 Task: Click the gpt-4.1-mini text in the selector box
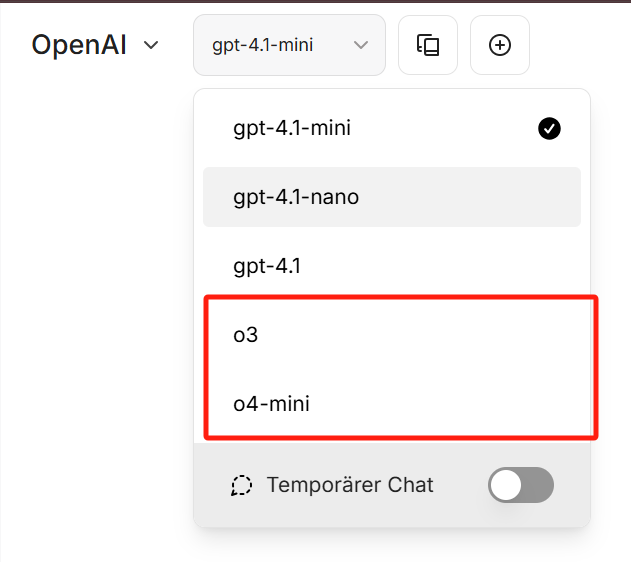[263, 45]
